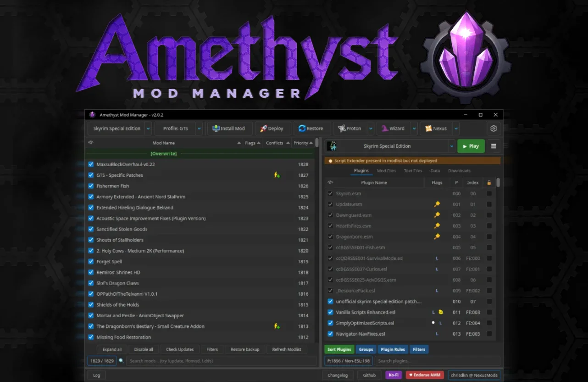Open the Github link button
Screen dimensions: 588x382
[x=369, y=375]
